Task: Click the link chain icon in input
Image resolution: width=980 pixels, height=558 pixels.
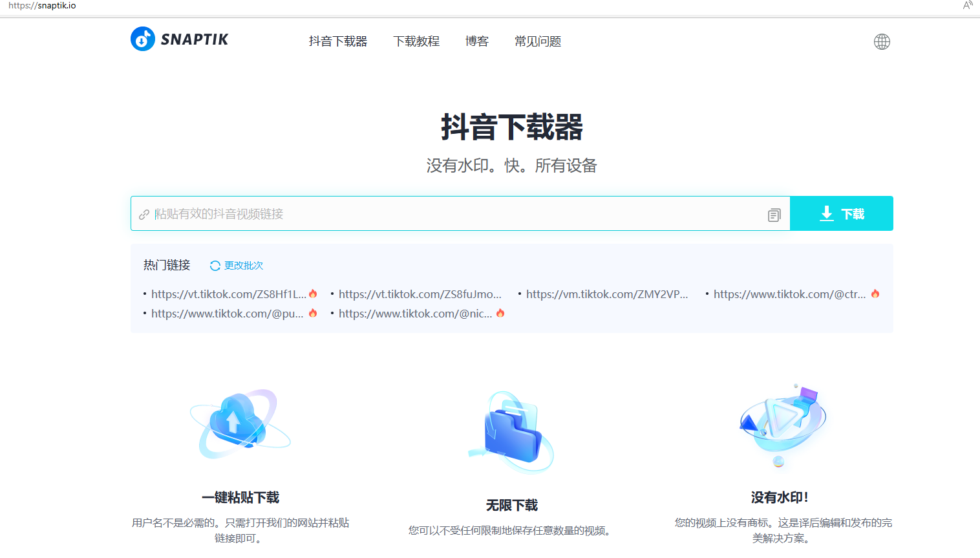Action: click(x=144, y=215)
